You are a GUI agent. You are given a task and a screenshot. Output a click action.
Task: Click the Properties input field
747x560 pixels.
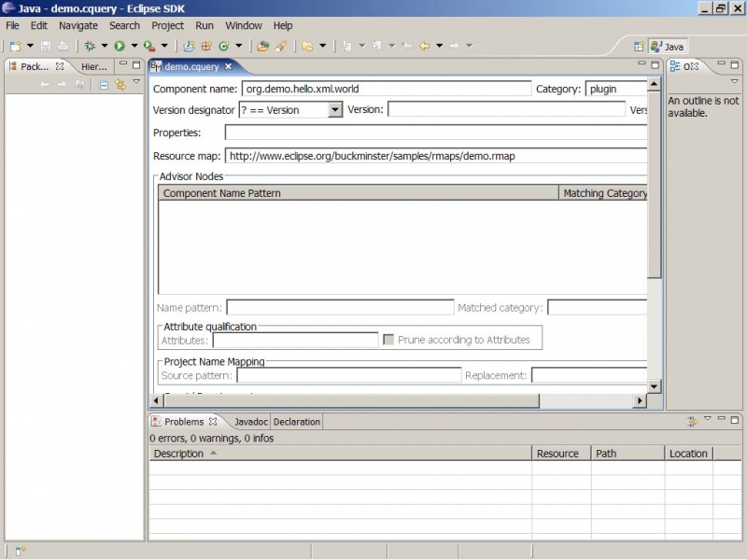[x=436, y=133]
